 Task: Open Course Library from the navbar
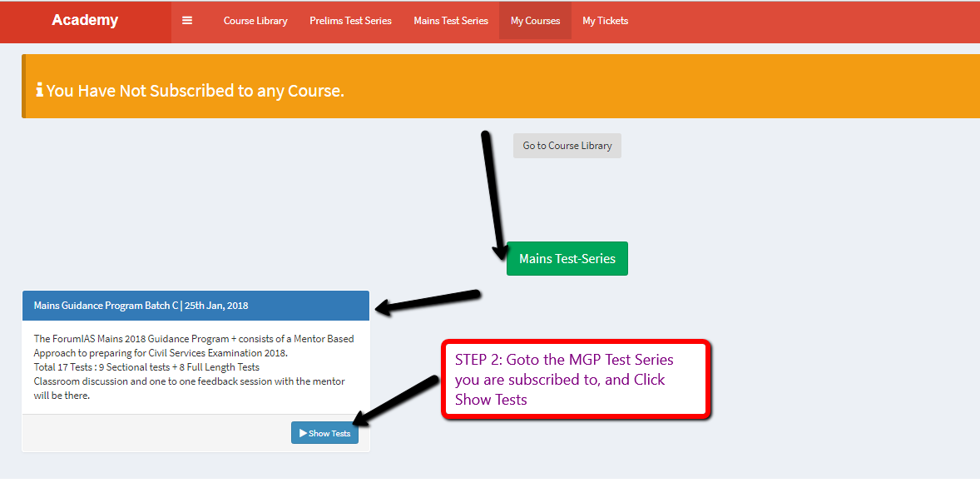coord(255,21)
